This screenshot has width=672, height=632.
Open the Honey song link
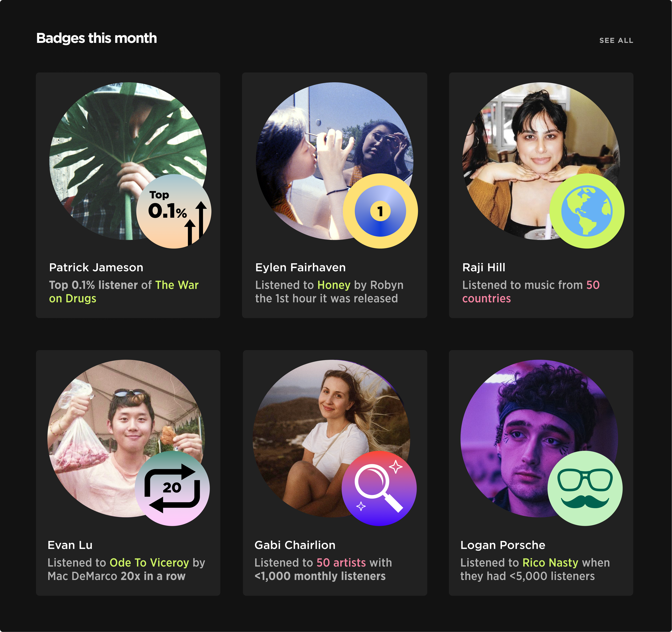click(x=334, y=285)
